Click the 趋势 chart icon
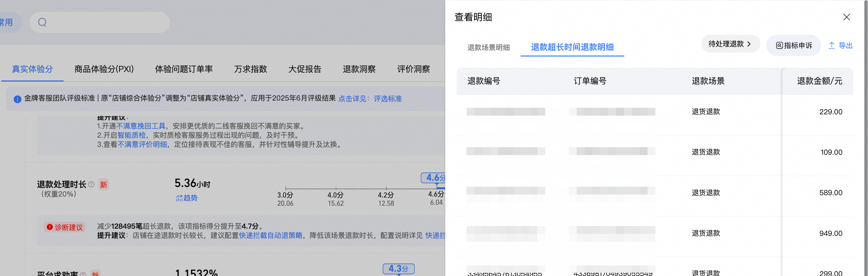This screenshot has height=276, width=868. 179,198
